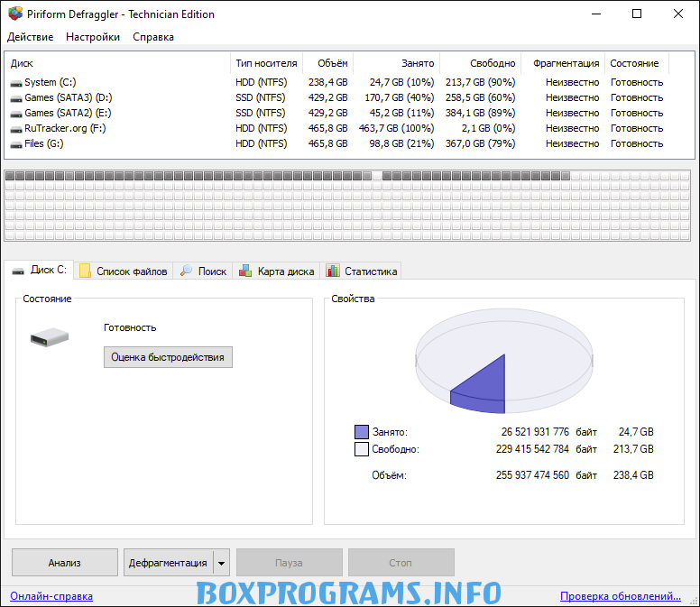Screen dimensions: 700x607
Task: Click the 367,0 GB (79%) free cell
Action: click(x=481, y=143)
